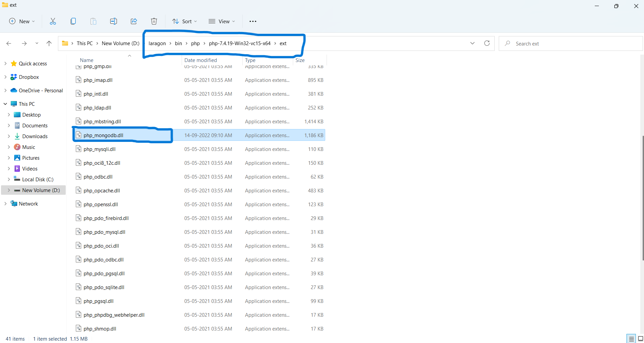Image resolution: width=644 pixels, height=343 pixels.
Task: Click the php_ldap.dll file icon
Action: pos(79,107)
